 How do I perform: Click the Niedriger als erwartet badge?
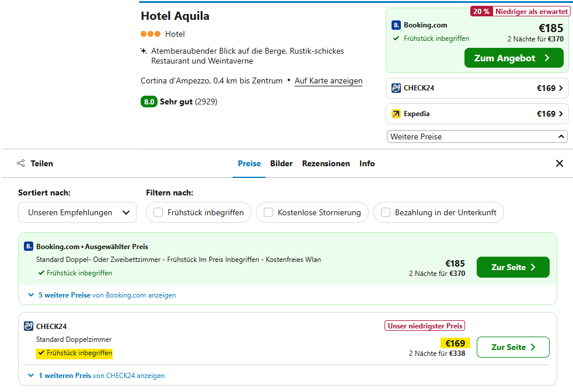click(532, 11)
